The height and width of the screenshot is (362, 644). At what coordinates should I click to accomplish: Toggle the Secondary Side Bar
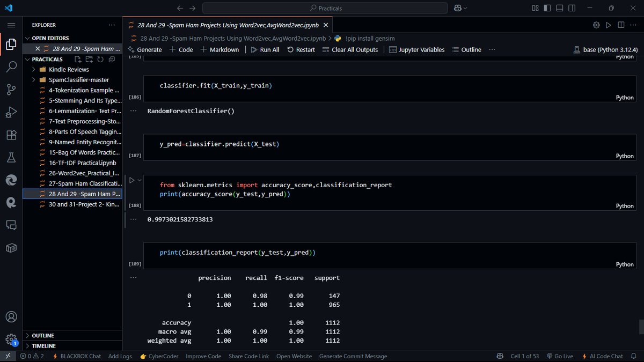click(572, 8)
